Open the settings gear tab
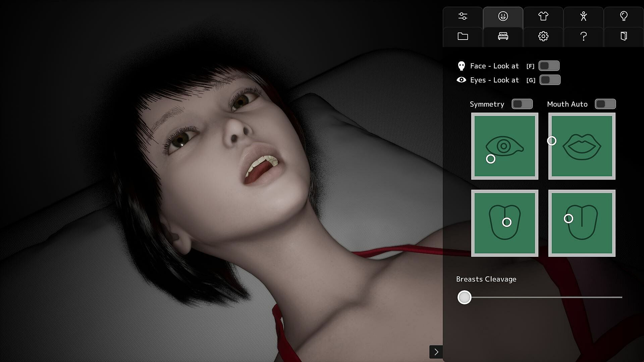 [543, 36]
